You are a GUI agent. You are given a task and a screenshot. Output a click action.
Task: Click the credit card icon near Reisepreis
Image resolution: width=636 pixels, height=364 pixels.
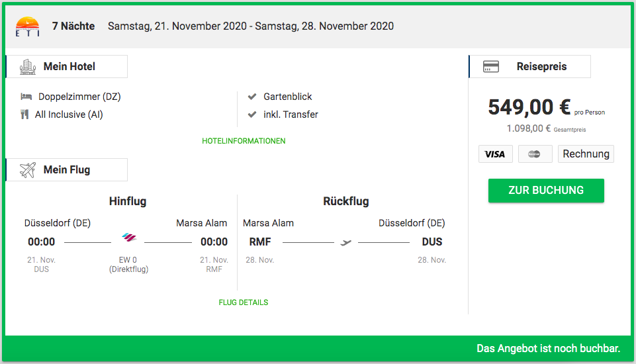point(491,67)
